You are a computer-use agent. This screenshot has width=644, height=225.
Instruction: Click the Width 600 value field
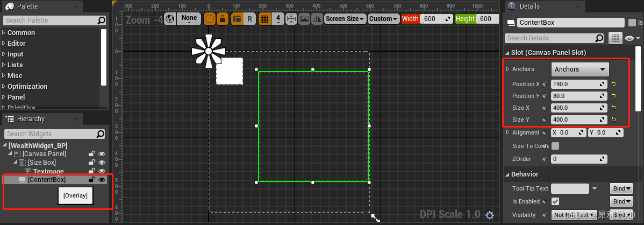click(435, 19)
